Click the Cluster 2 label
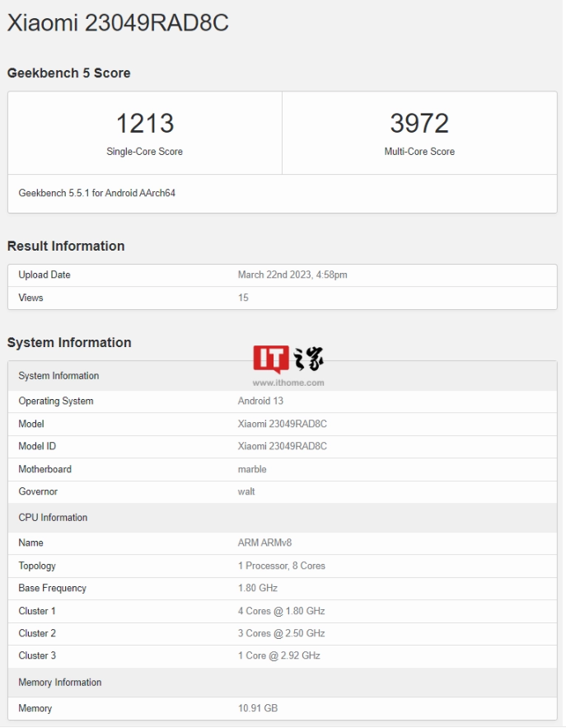 [37, 633]
